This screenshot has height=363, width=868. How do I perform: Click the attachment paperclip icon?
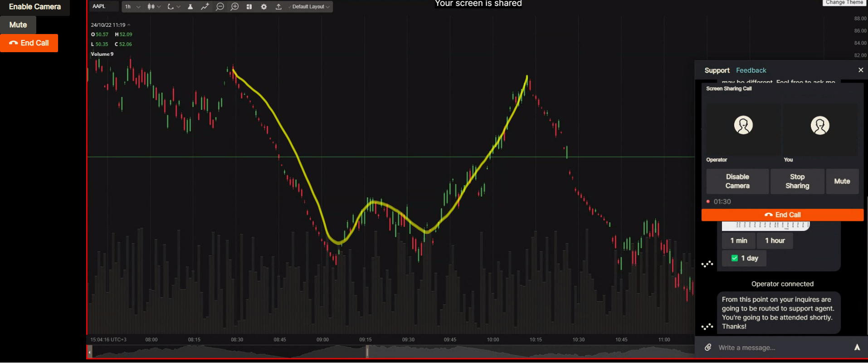[x=708, y=348]
